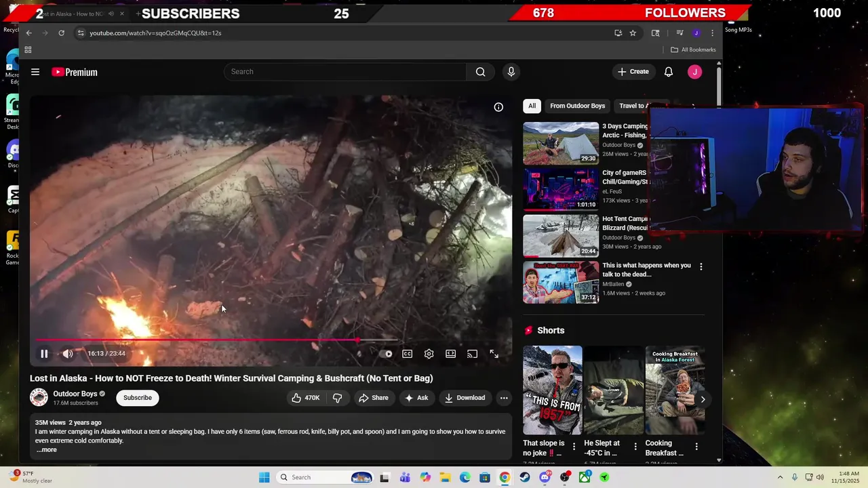Share this video

pos(374,398)
